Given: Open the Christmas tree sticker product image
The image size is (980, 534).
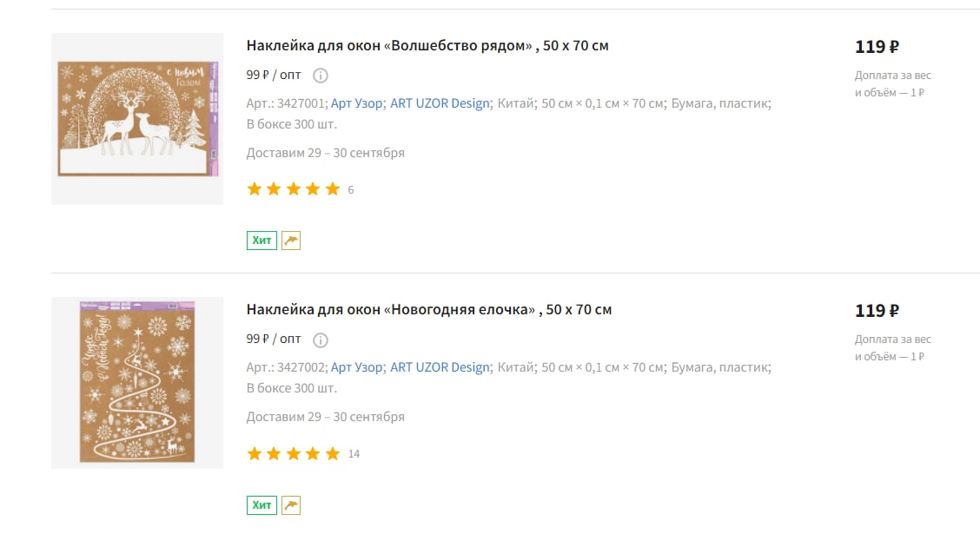Looking at the screenshot, I should [137, 383].
